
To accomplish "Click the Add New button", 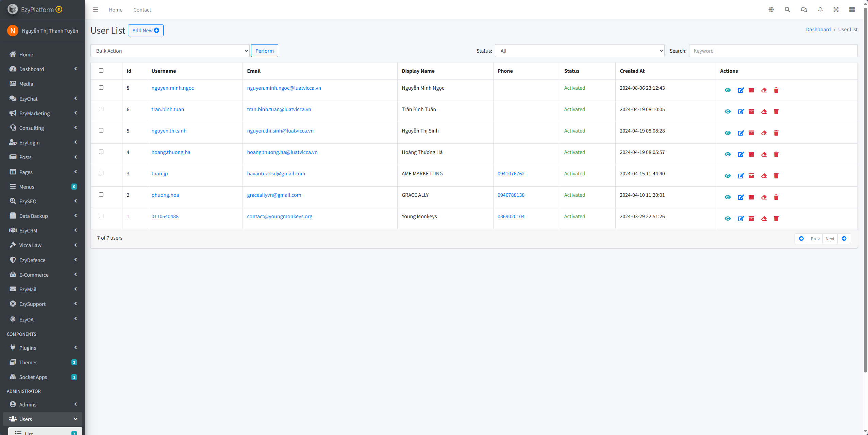I will (x=146, y=30).
